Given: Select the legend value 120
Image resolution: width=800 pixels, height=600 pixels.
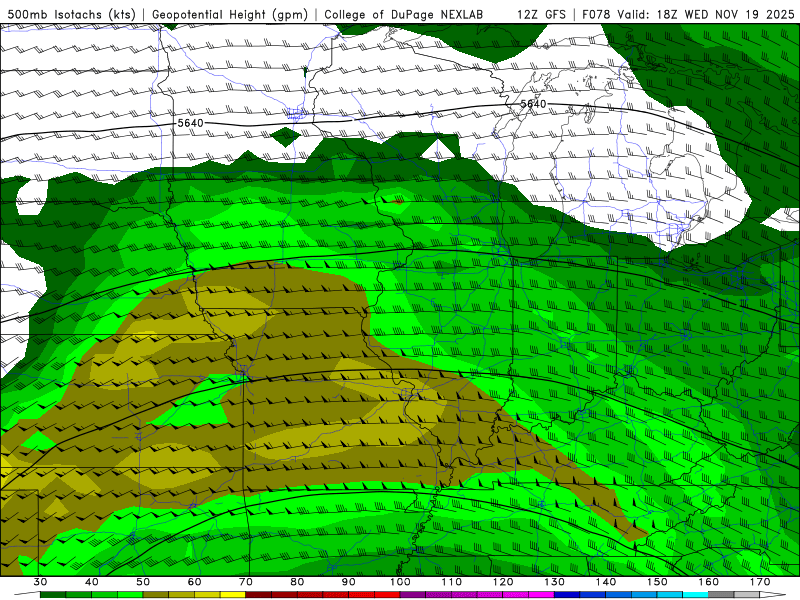Looking at the screenshot, I should tap(503, 582).
